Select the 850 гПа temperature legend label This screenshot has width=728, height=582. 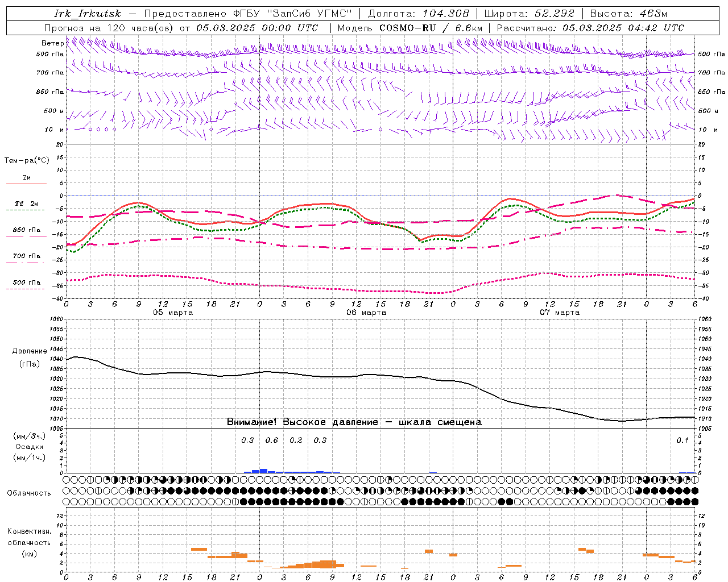pos(27,230)
